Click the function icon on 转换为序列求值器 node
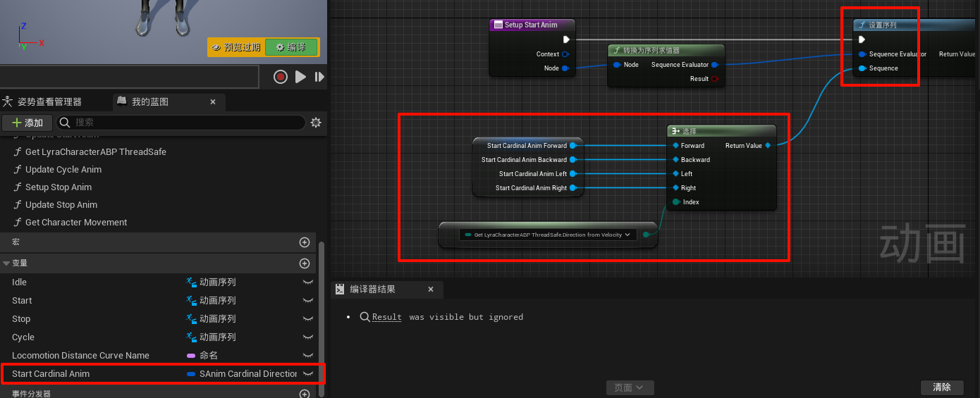980x398 pixels. (617, 50)
